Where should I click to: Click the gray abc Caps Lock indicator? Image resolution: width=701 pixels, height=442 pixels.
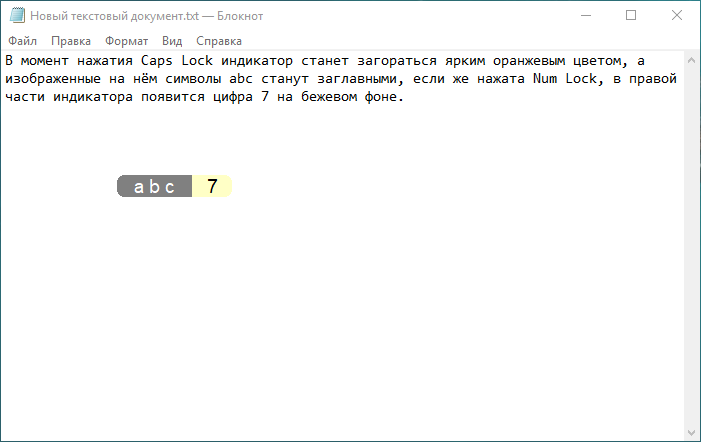pos(154,186)
